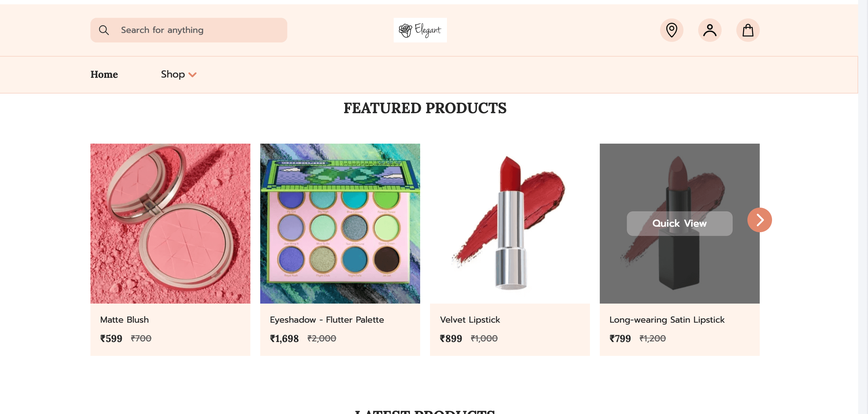Screen dimensions: 868x414
Task: Open the user account icon
Action: coord(709,30)
